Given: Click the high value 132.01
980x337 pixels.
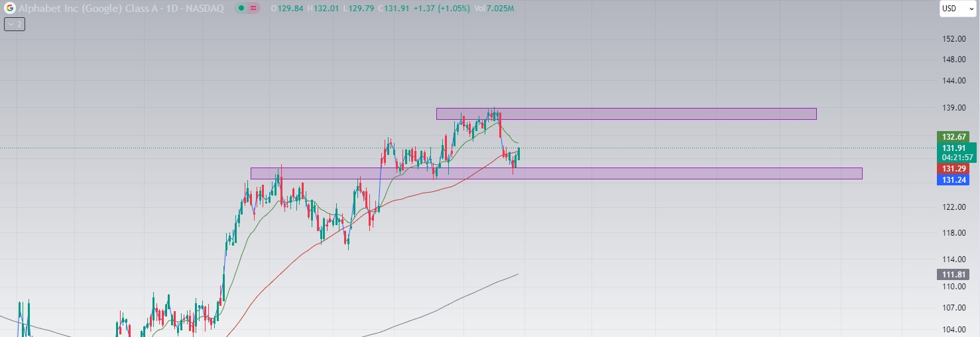Looking at the screenshot, I should (x=326, y=9).
